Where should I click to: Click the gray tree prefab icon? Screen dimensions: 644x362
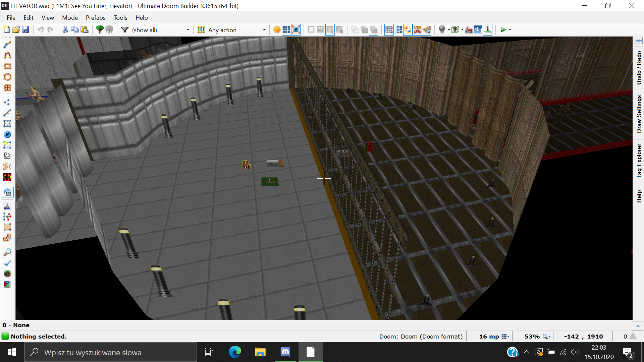[109, 30]
